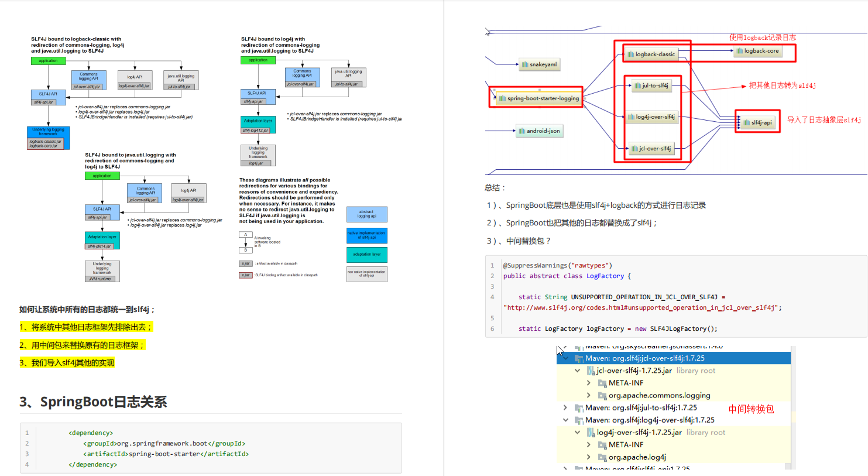
Task: Click the folder icon of META-INF under jcl-over-slf4j jar
Action: pos(602,383)
